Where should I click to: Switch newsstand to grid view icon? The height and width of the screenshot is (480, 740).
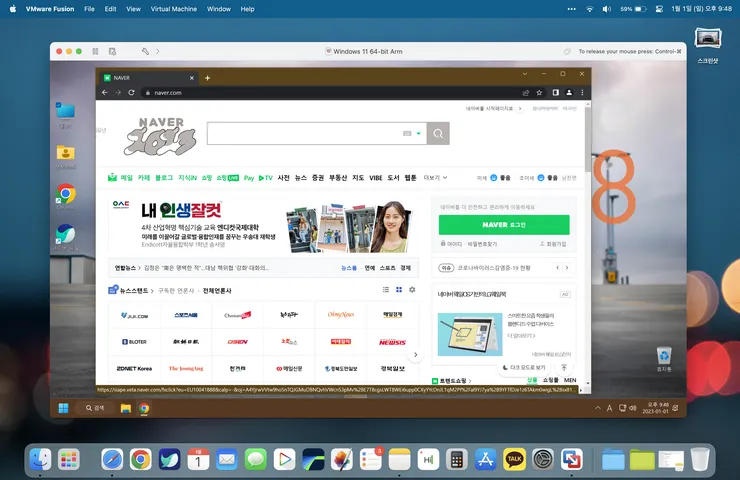pos(399,289)
